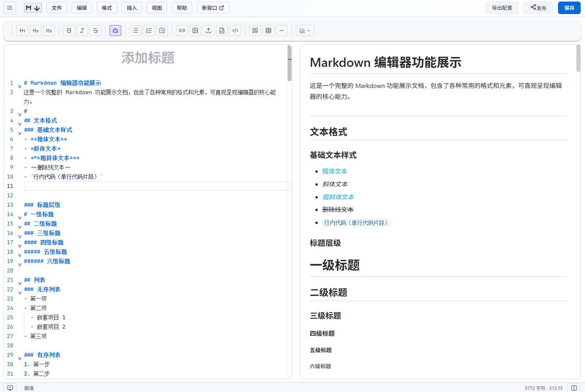This screenshot has width=585, height=392.
Task: Toggle the outline sidebar list icon
Action: (x=10, y=8)
